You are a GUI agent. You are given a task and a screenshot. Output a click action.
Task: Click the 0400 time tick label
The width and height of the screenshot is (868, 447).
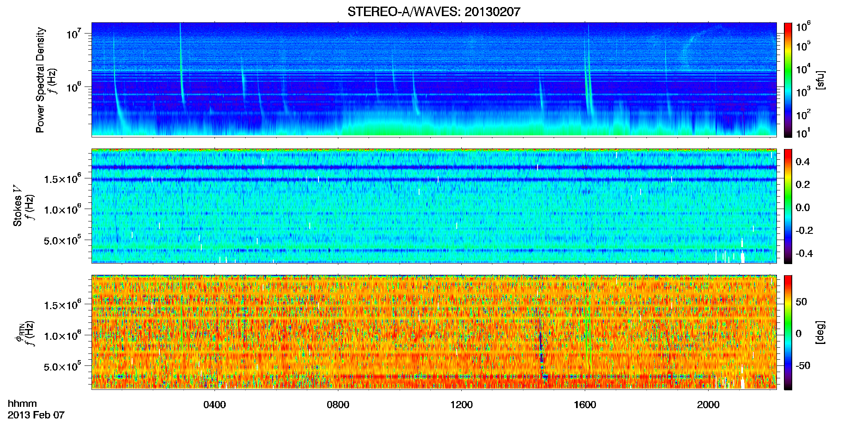click(x=215, y=404)
